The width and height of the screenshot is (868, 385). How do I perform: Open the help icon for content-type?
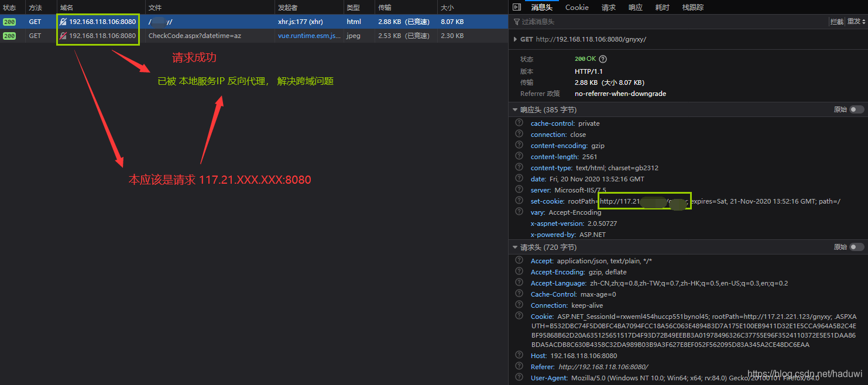tap(519, 167)
